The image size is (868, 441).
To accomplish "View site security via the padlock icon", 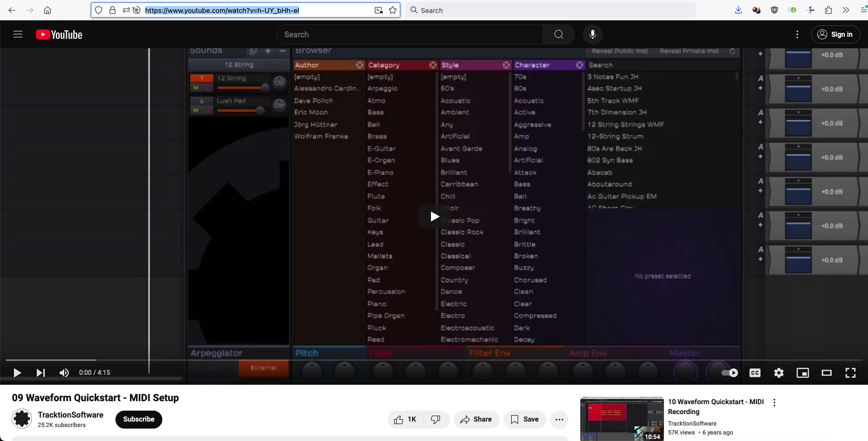I will click(112, 10).
